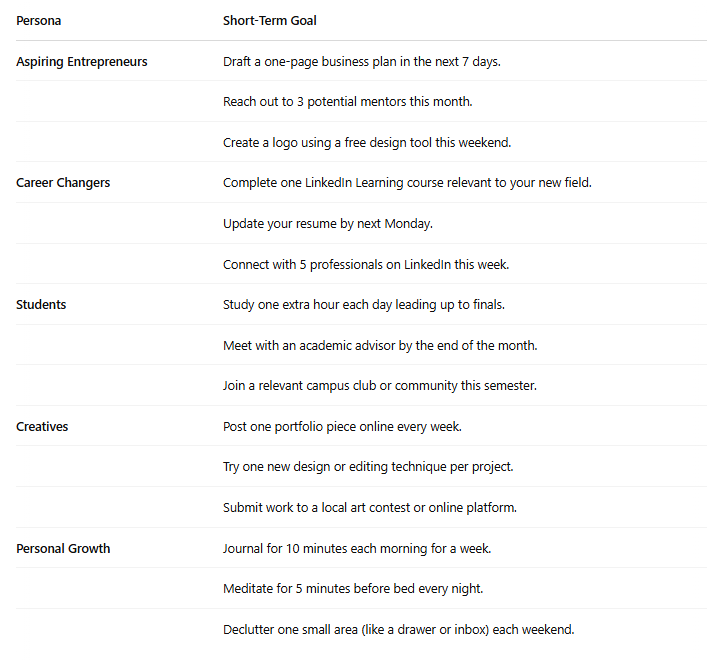Click the one-page business plan goal
Screen dimensions: 722x663
click(362, 62)
